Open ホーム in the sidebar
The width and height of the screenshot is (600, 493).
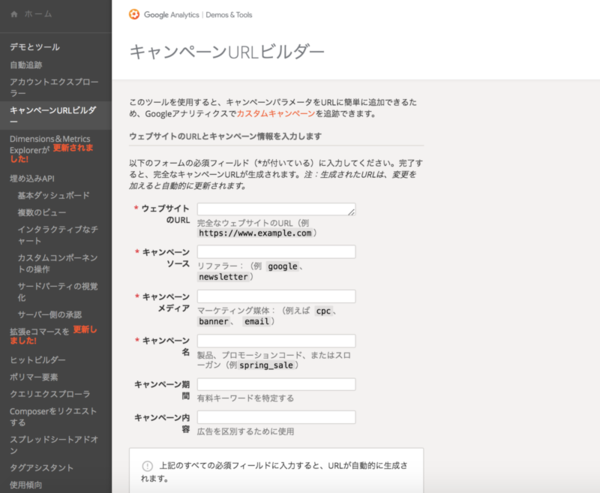[38, 14]
